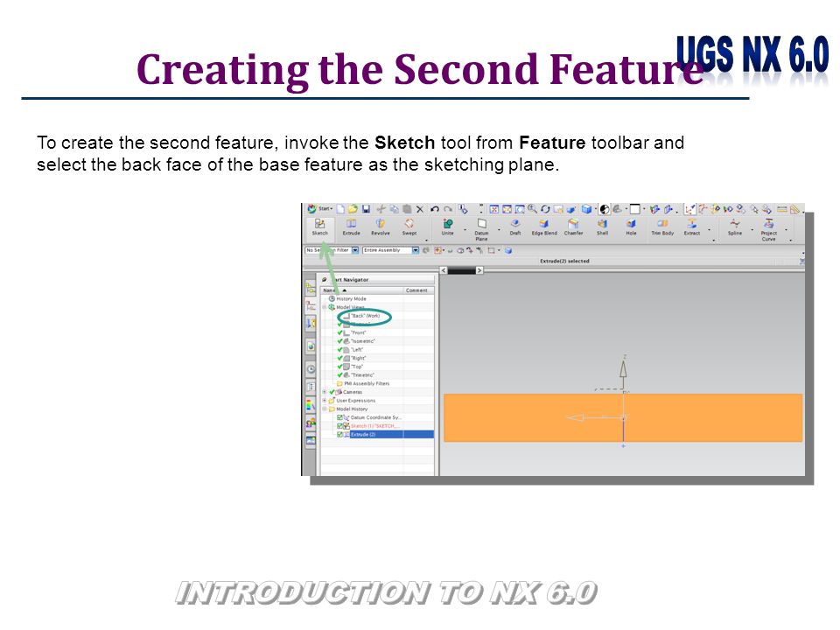The image size is (840, 630).
Task: Select the Project Curve tool
Action: pos(769,229)
